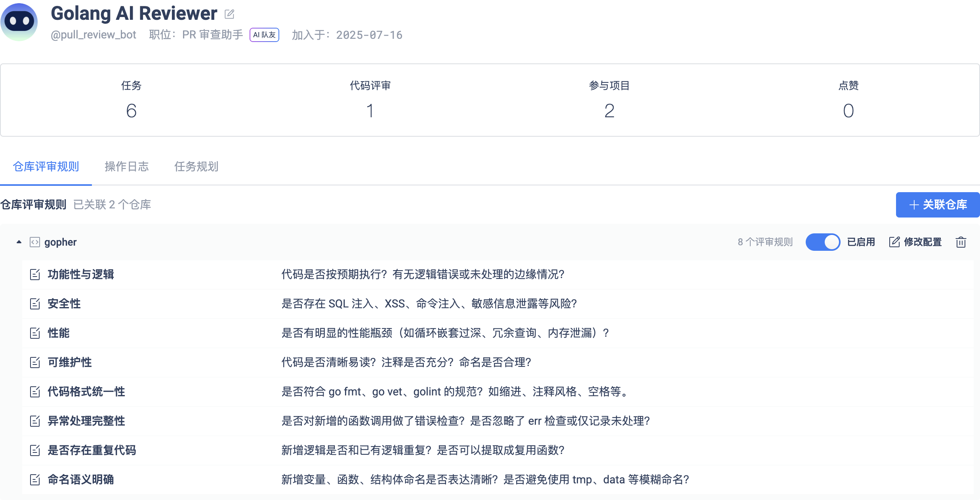
Task: Disable the 已启用 toggle for gopher
Action: pyautogui.click(x=822, y=242)
